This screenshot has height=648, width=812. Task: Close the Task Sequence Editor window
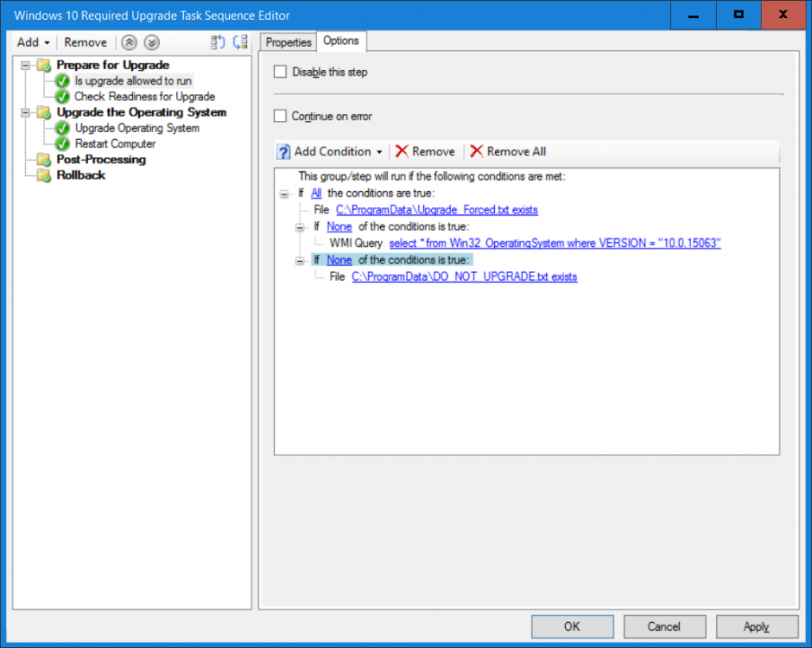click(783, 16)
